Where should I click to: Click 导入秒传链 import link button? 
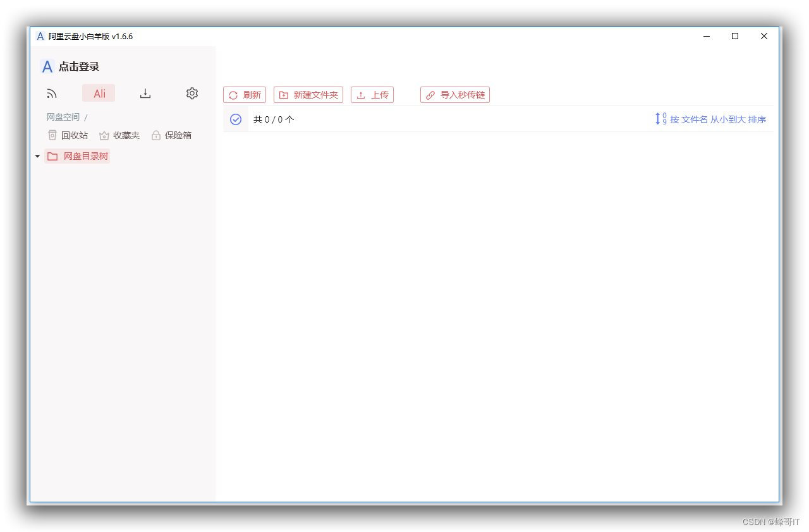coord(455,95)
